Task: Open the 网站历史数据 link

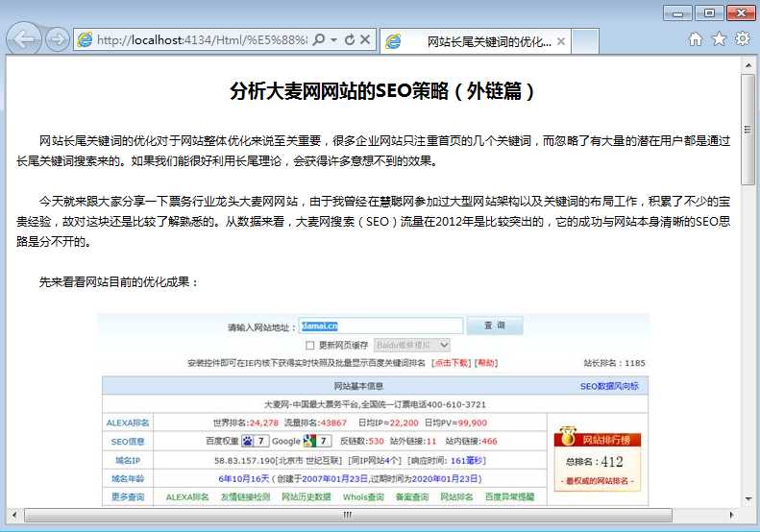Action: [306, 497]
